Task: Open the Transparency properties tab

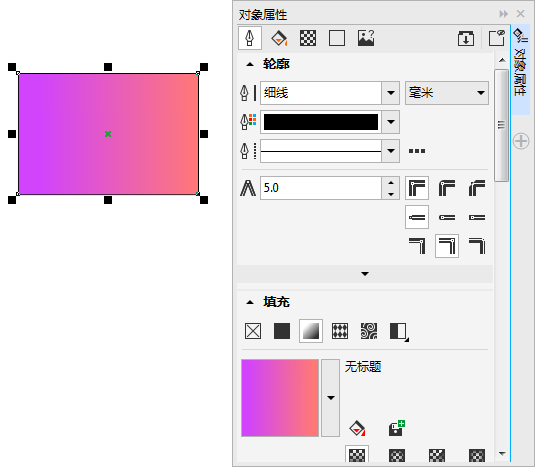Action: (x=308, y=38)
